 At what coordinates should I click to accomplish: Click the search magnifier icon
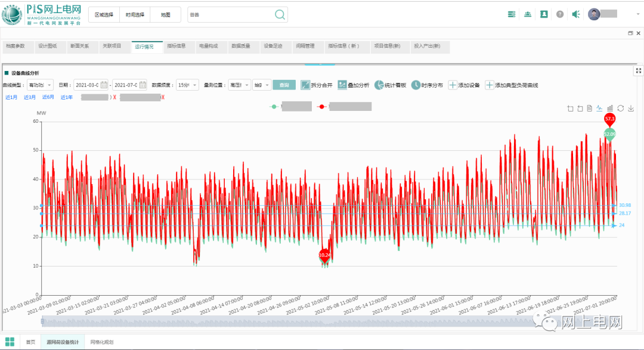point(280,15)
